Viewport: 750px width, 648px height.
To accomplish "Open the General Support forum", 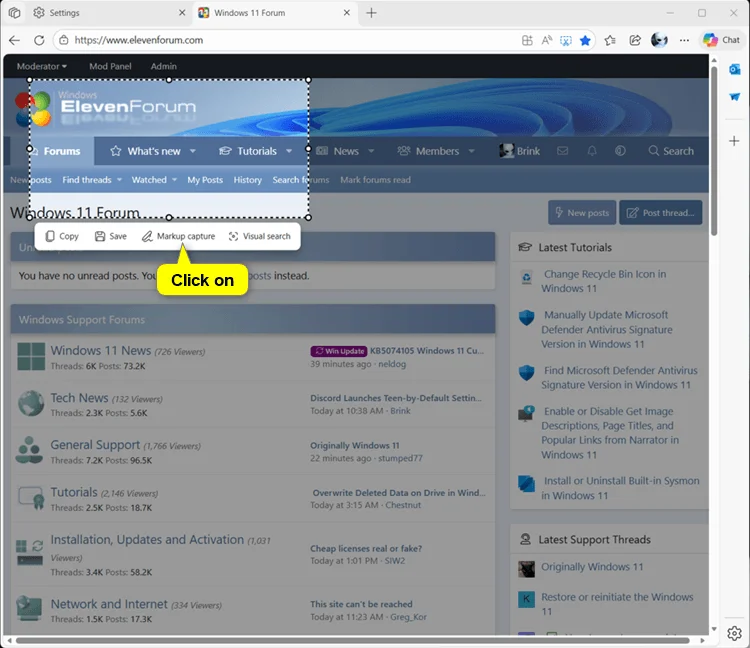I will click(95, 445).
